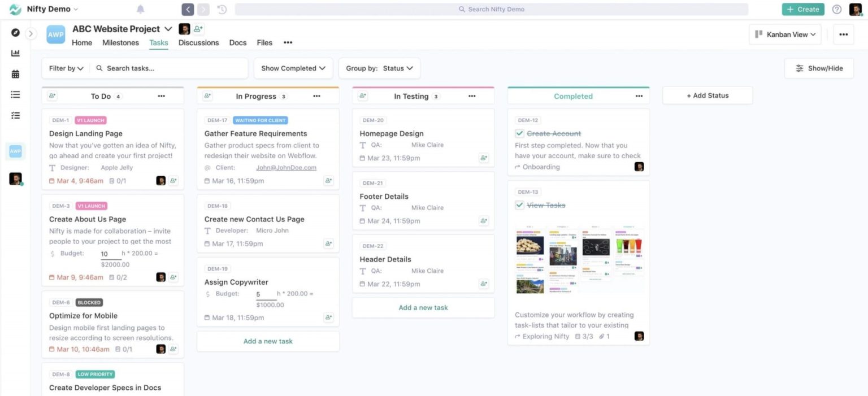Switch to the Milestones tab

coord(120,42)
